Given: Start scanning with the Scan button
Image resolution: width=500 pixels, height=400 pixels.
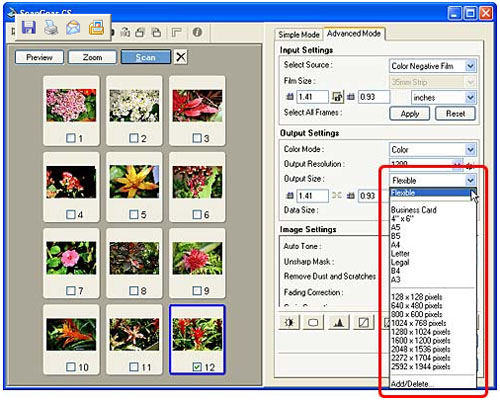Looking at the screenshot, I should tap(146, 57).
